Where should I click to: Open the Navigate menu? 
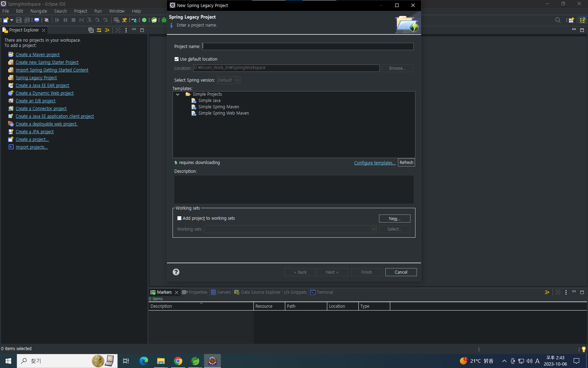click(38, 11)
